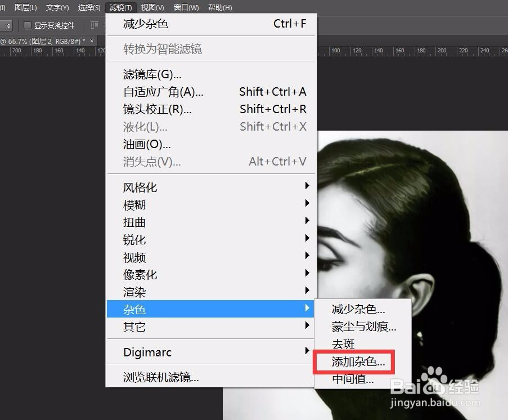Viewport: 508px width, 420px height.
Task: Select 减少杂色... in the 杂色 submenu
Action: point(362,309)
